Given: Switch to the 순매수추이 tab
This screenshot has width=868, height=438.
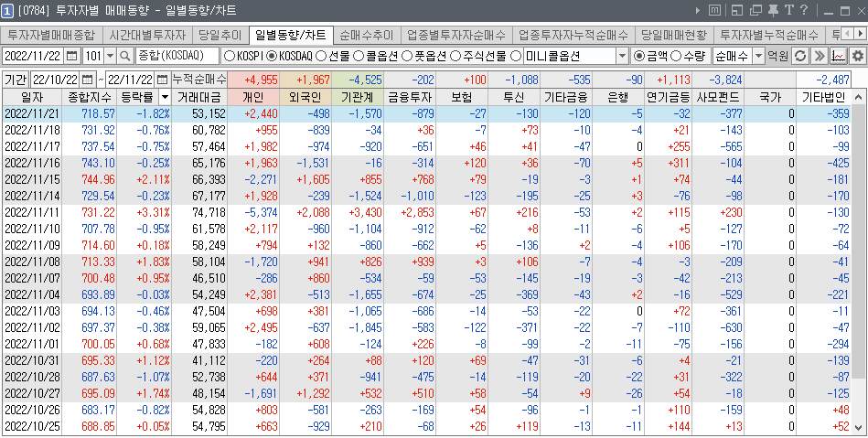Looking at the screenshot, I should tap(366, 36).
